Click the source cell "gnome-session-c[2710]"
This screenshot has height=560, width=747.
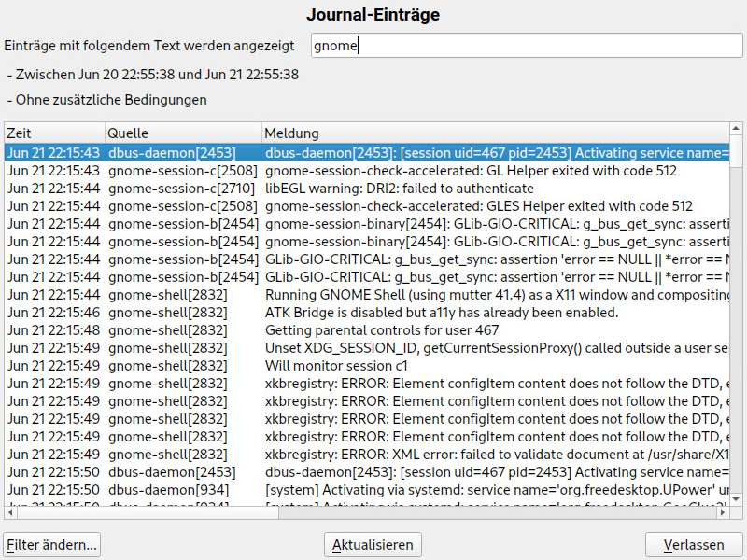pos(181,189)
